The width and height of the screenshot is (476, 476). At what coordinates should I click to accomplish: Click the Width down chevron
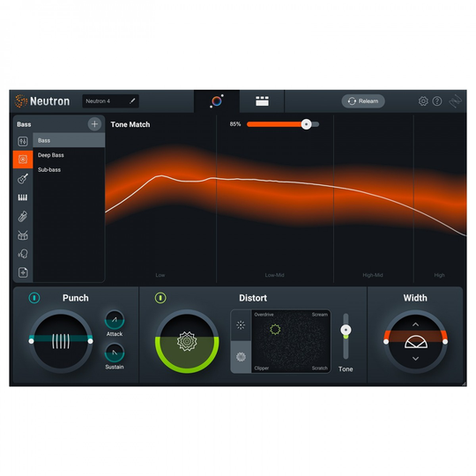coord(415,359)
